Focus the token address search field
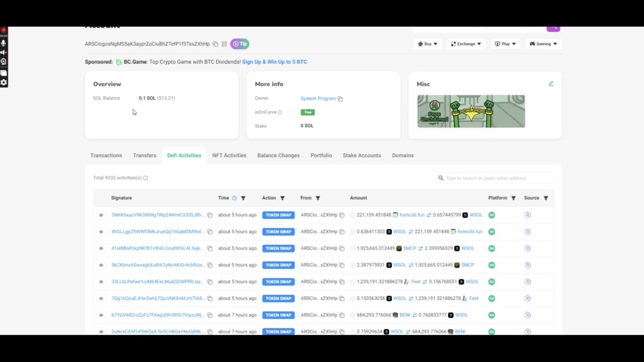 point(494,178)
